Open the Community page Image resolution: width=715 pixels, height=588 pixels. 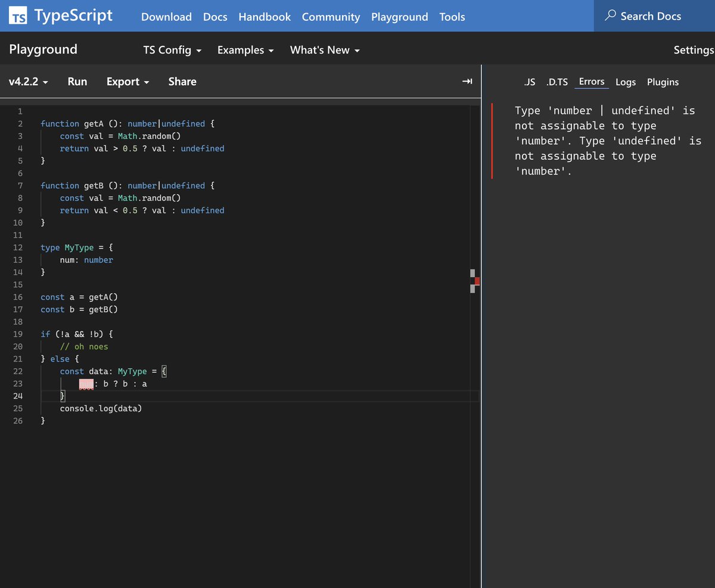[331, 17]
